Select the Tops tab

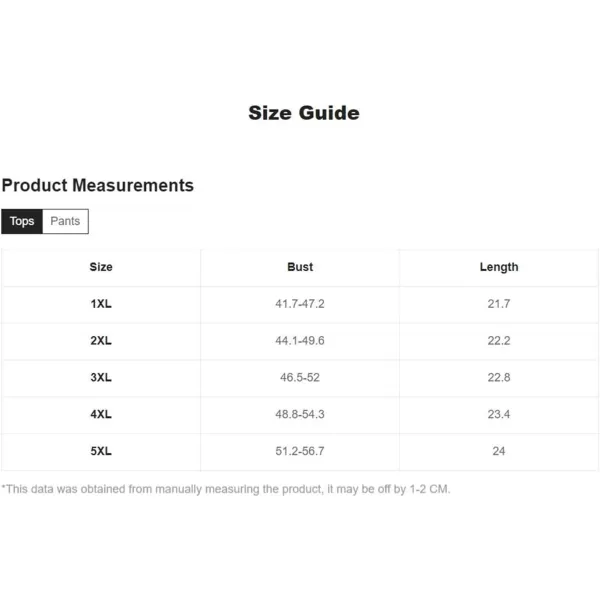22,221
